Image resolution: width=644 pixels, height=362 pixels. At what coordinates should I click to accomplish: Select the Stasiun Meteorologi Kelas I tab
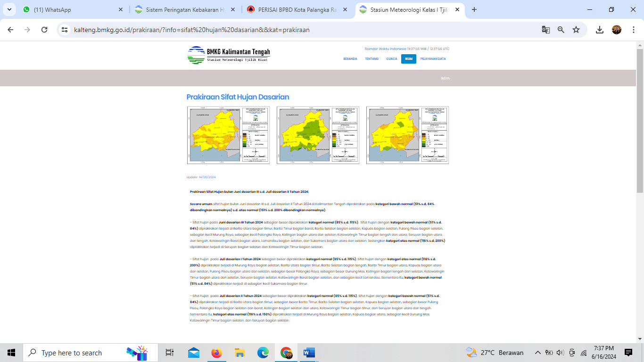click(409, 9)
